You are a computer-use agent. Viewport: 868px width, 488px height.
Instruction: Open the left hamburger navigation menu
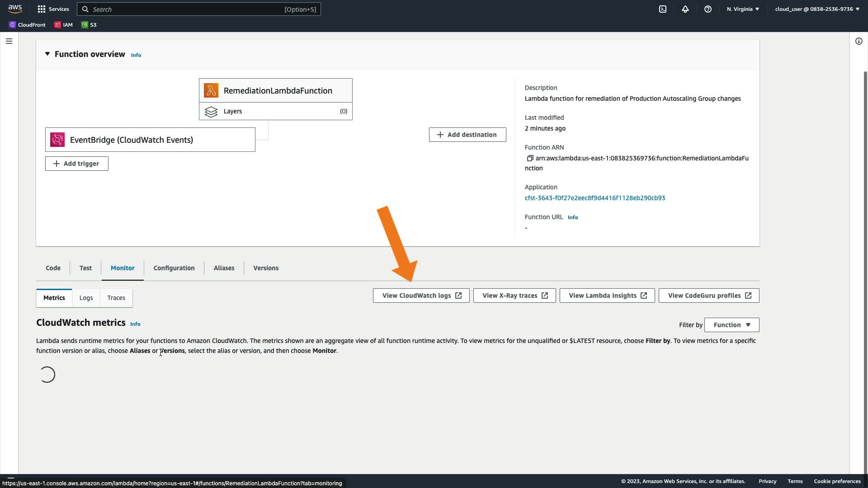coord(9,41)
